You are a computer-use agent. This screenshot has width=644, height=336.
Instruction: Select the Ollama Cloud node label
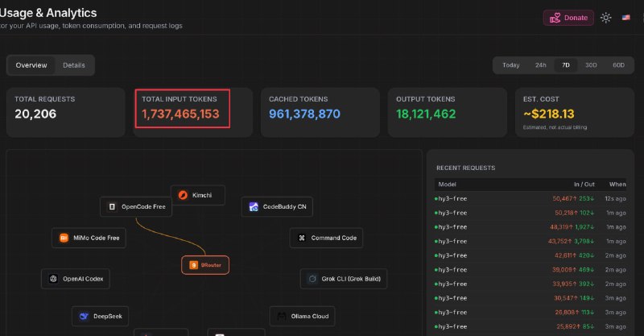click(310, 317)
